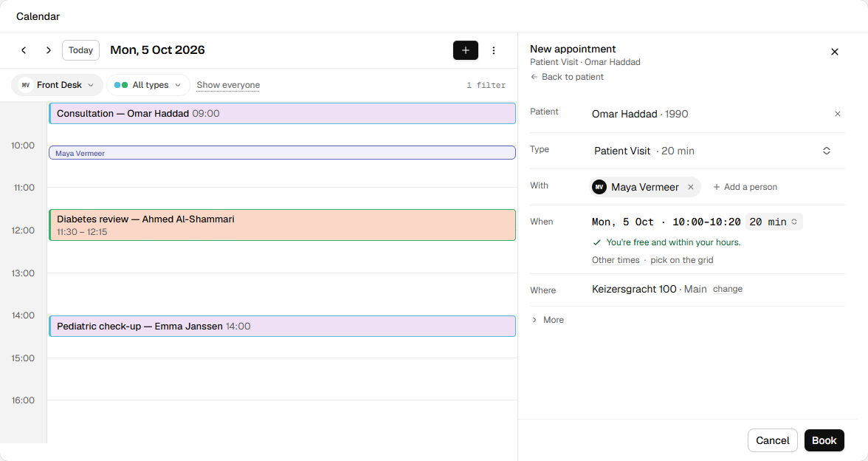Expand the More section

pyautogui.click(x=548, y=321)
